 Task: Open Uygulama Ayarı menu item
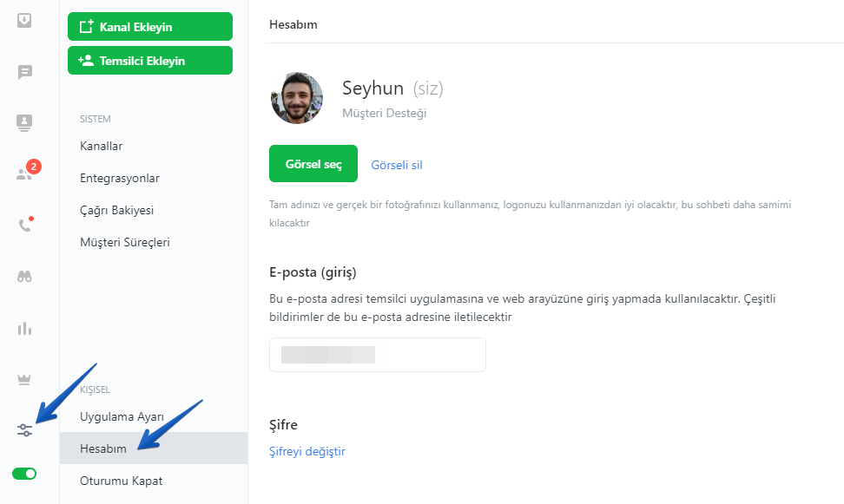click(x=122, y=417)
